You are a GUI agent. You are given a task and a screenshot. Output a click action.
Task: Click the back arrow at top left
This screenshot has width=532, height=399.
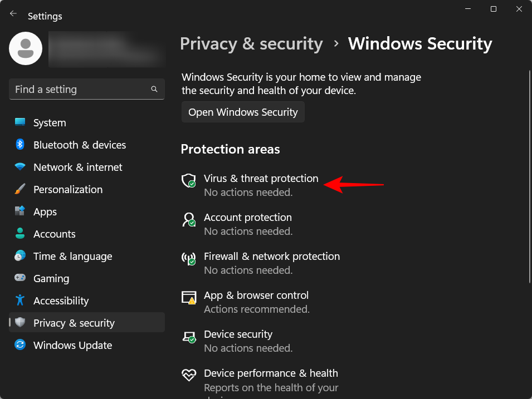click(x=13, y=13)
